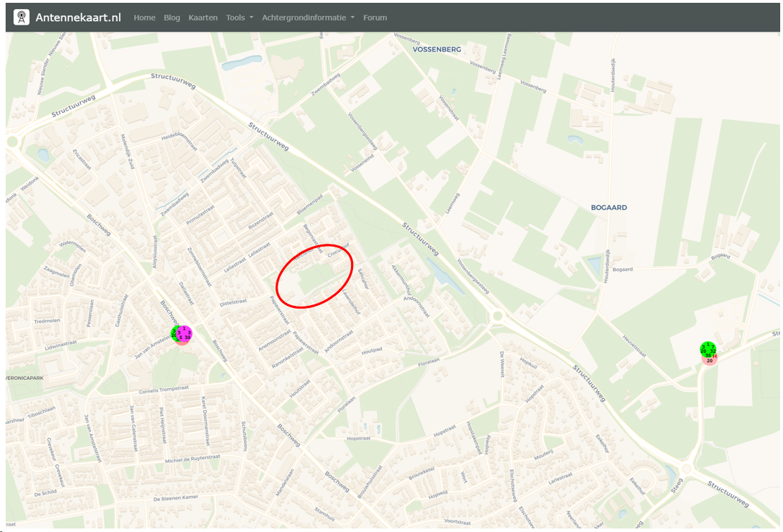Expand the Tools dropdown
The image size is (783, 532).
(x=240, y=18)
